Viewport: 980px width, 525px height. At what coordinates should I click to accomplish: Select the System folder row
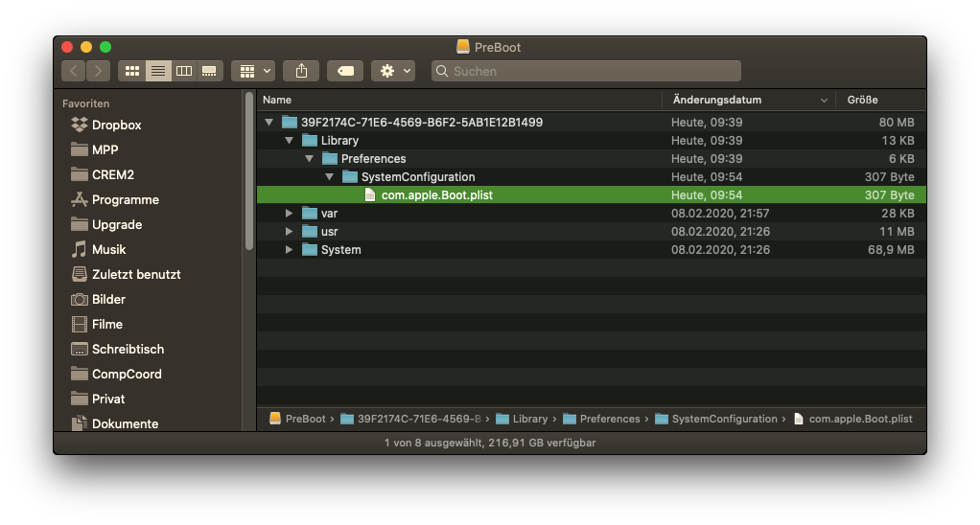(592, 250)
